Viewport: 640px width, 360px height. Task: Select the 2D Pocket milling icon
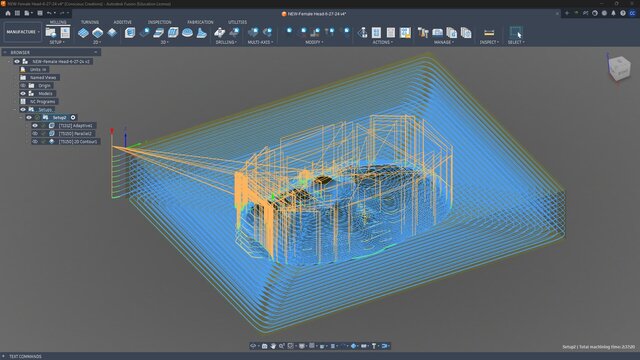(x=98, y=33)
